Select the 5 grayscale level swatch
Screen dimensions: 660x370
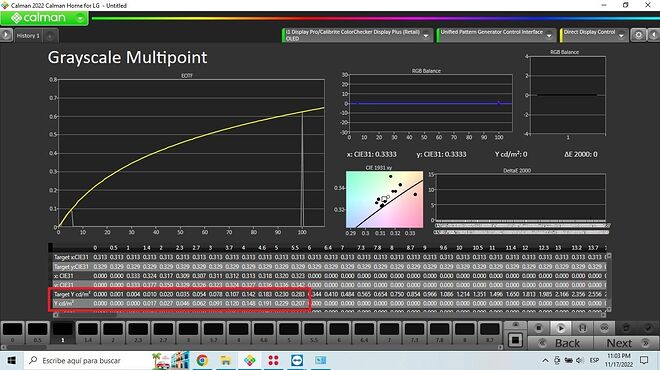tap(289, 333)
